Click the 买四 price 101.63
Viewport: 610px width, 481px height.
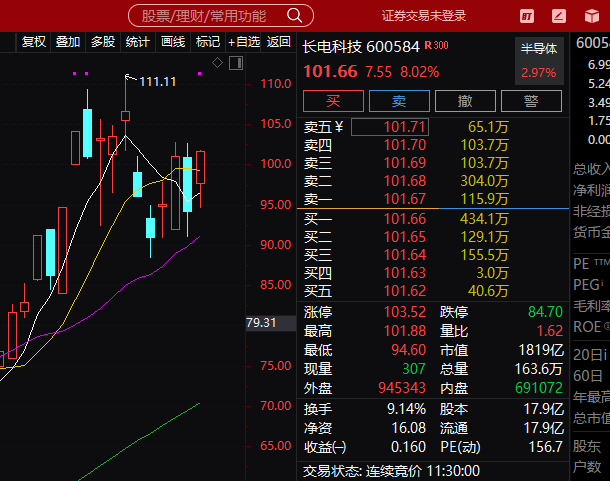click(x=405, y=273)
